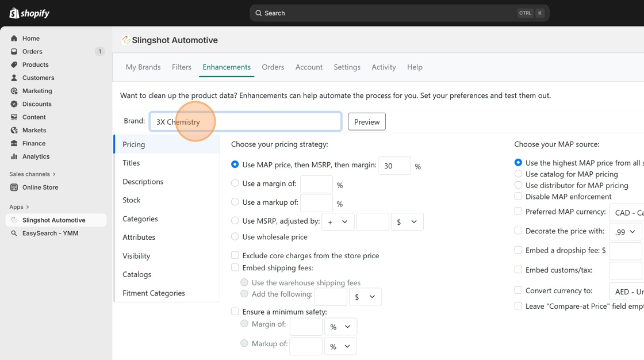
Task: Expand the Sales channels section
Action: [32, 174]
